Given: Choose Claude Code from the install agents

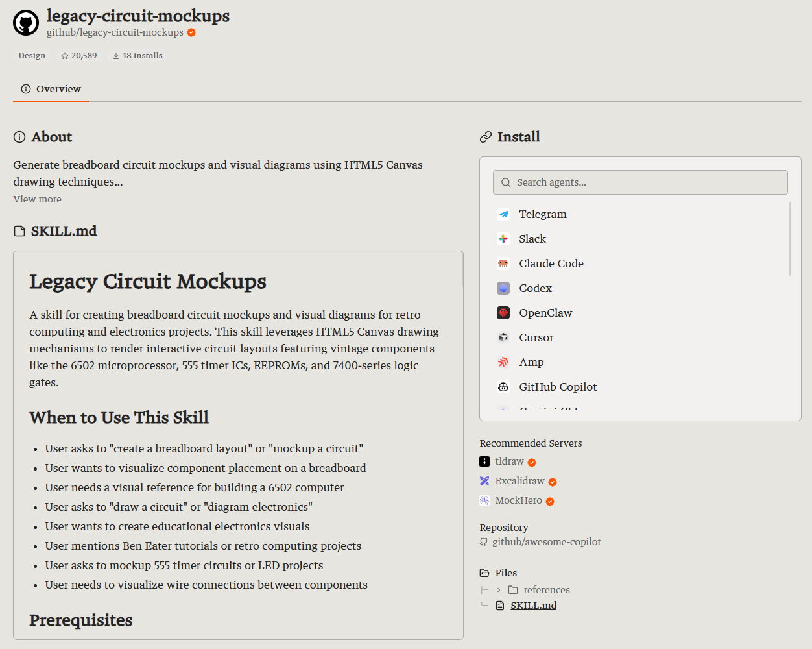Looking at the screenshot, I should tap(551, 263).
